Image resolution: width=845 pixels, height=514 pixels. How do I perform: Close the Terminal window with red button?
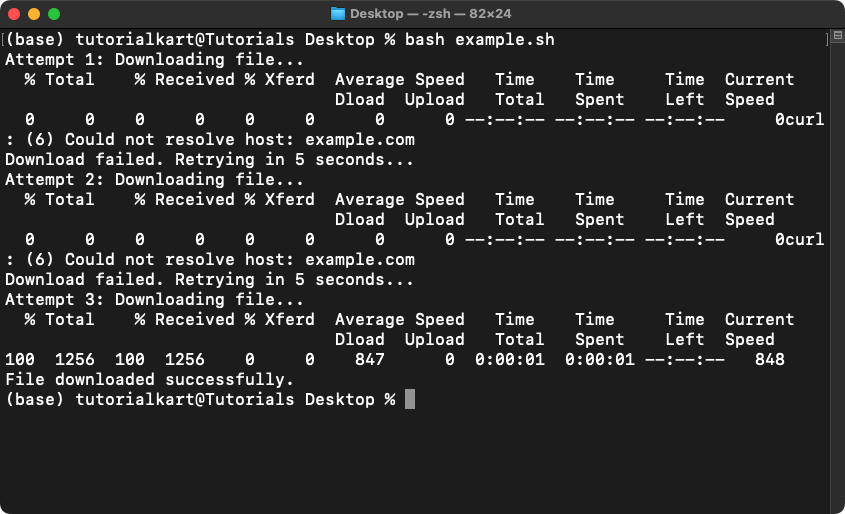14,14
